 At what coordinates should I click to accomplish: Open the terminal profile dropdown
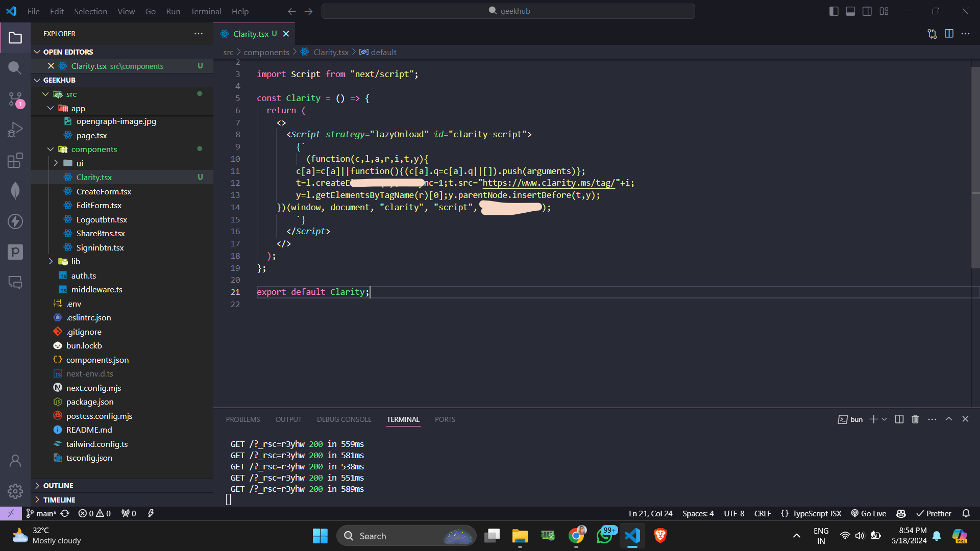(885, 419)
